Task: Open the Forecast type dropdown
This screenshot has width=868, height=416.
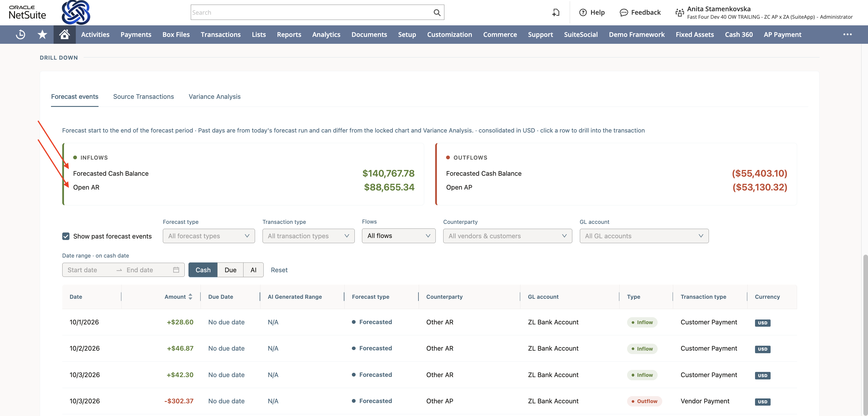Action: pyautogui.click(x=209, y=236)
